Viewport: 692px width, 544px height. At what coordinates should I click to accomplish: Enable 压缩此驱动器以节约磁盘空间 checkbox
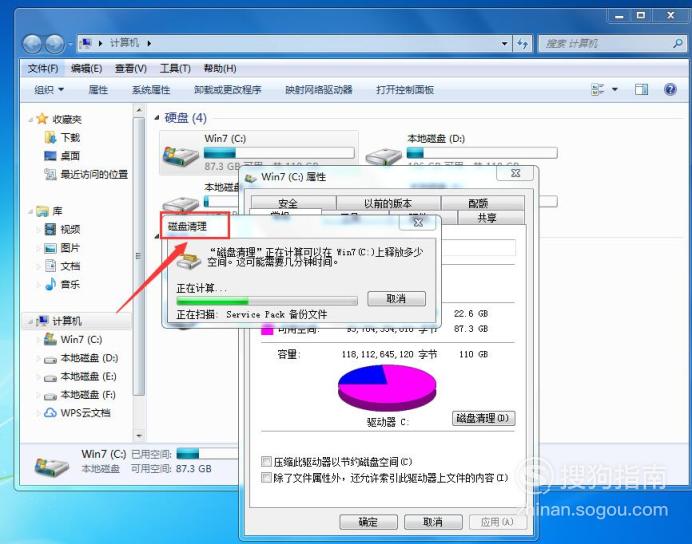[266, 462]
